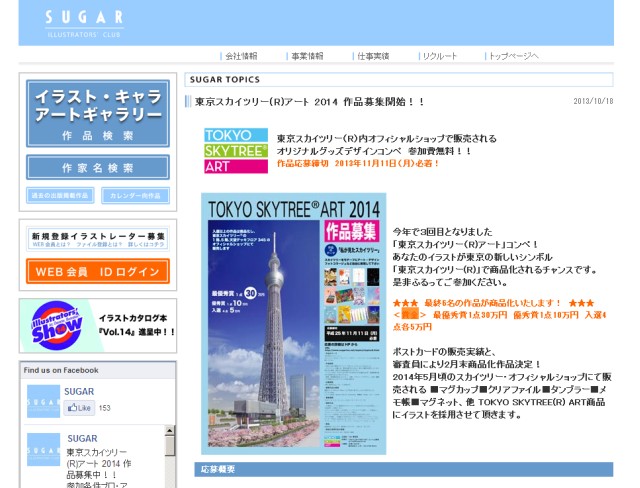Go to トップページへ link
The width and height of the screenshot is (640, 488).
pyautogui.click(x=513, y=56)
